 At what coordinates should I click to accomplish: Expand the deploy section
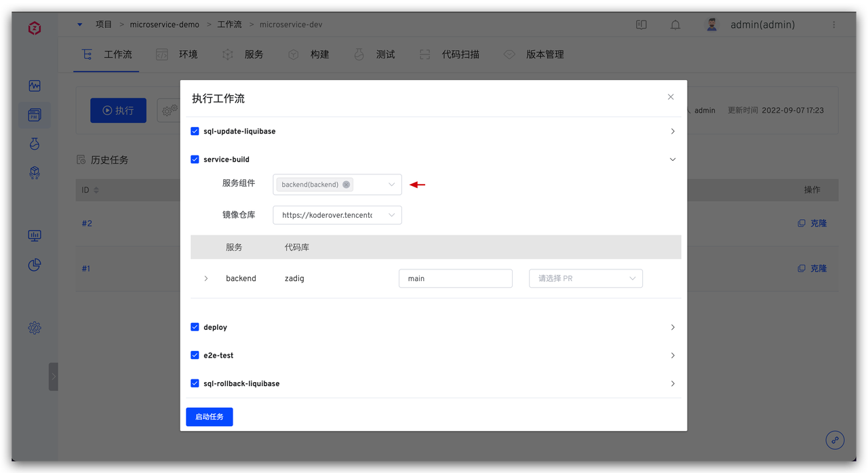point(673,327)
